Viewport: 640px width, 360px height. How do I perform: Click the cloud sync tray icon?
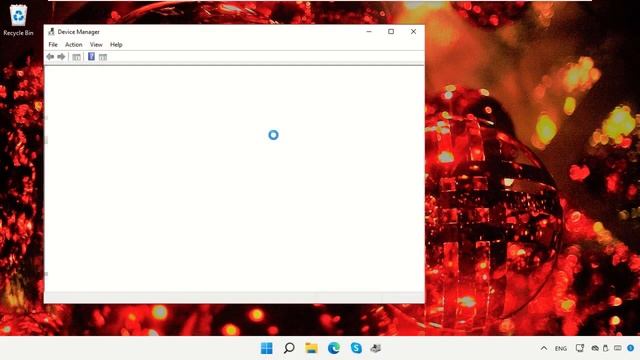(x=595, y=349)
